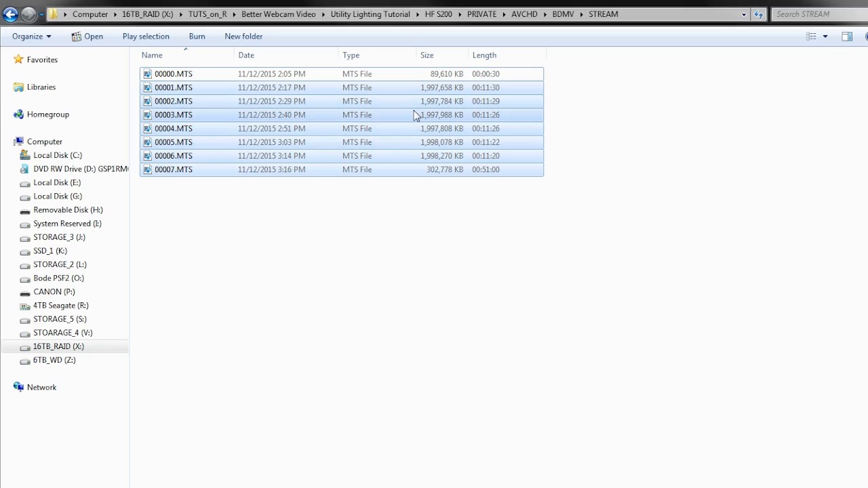Click 00:11:22 length value
This screenshot has height=488, width=868.
point(486,142)
